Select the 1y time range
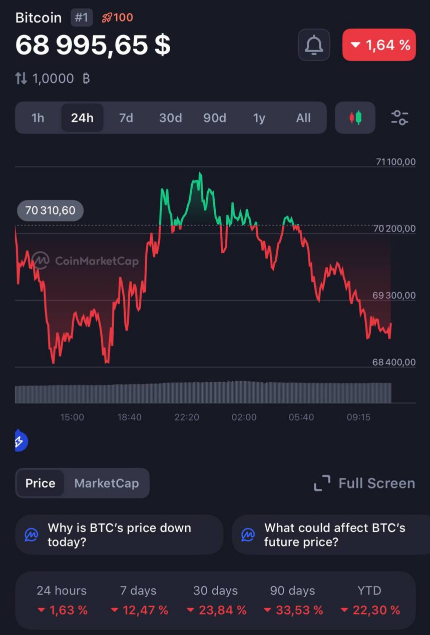Image resolution: width=430 pixels, height=635 pixels. tap(259, 118)
